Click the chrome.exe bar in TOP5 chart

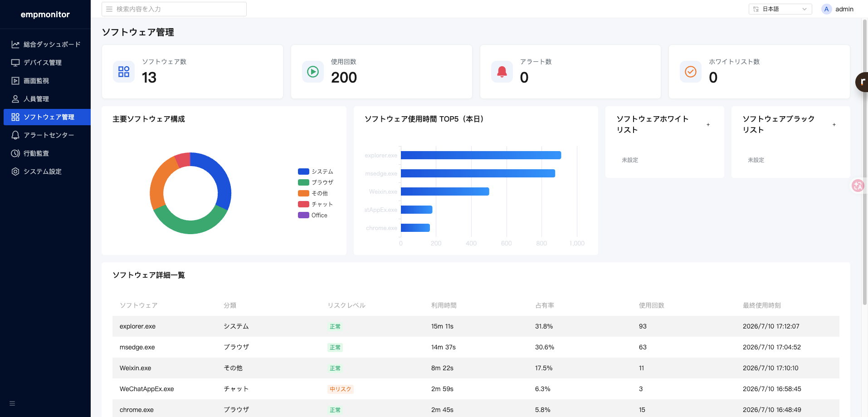(x=415, y=228)
